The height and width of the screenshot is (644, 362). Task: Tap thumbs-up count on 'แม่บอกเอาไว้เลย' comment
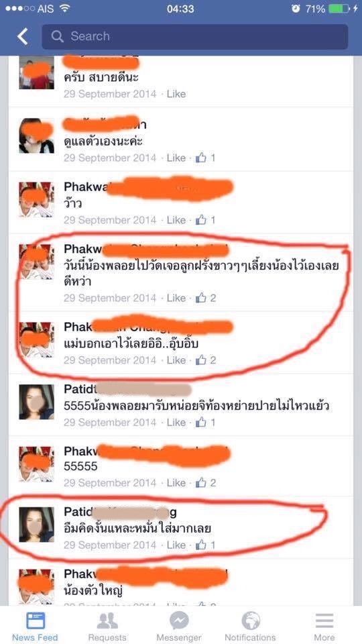(x=206, y=360)
